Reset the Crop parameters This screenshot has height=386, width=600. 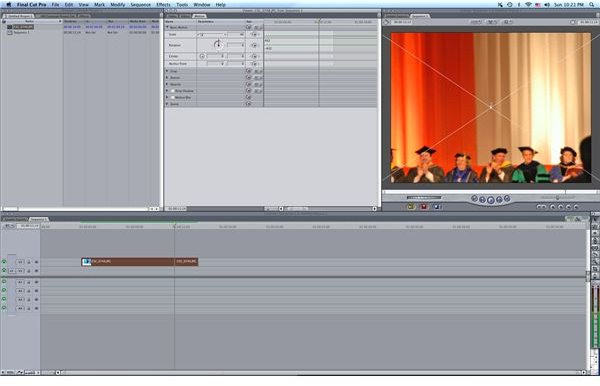[x=249, y=71]
